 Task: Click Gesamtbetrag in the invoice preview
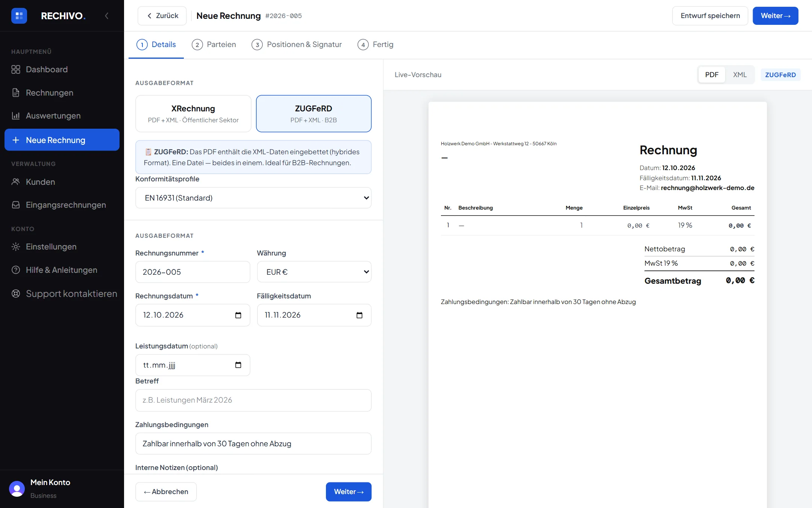click(x=673, y=281)
